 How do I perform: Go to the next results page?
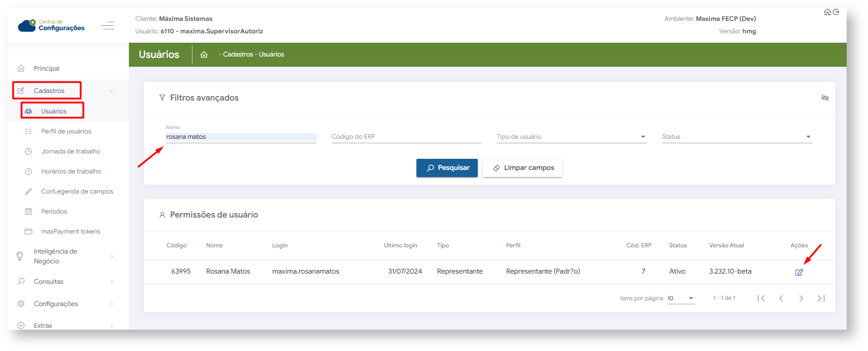tap(801, 299)
